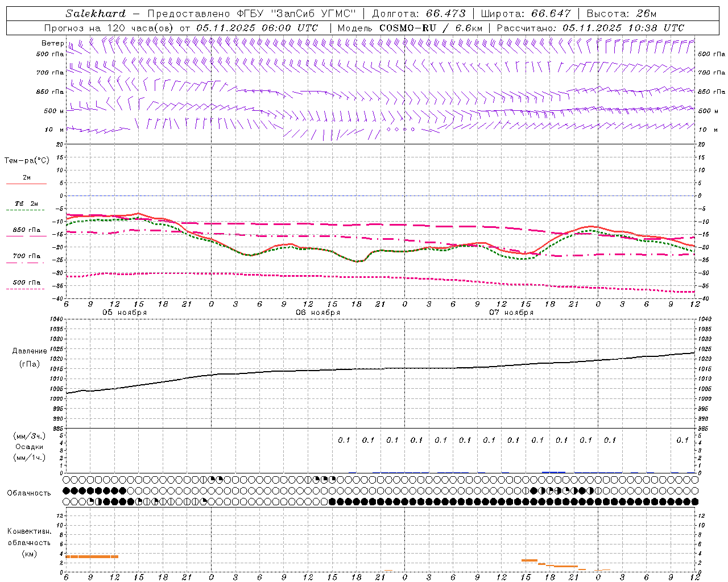Click the black pressure curve in the Давление panel

381,369
